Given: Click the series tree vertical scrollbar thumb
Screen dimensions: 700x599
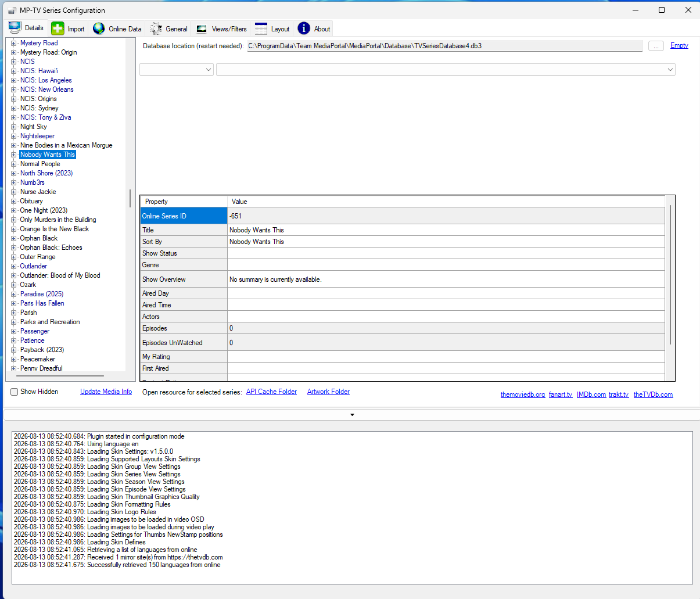Looking at the screenshot, I should [130, 198].
